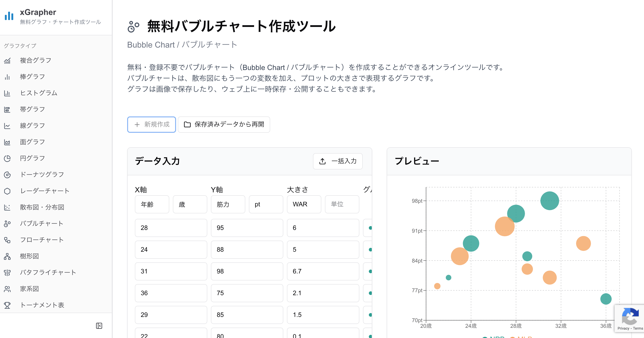644x338 pixels.
Task: Collapse the sidebar panel
Action: point(99,326)
